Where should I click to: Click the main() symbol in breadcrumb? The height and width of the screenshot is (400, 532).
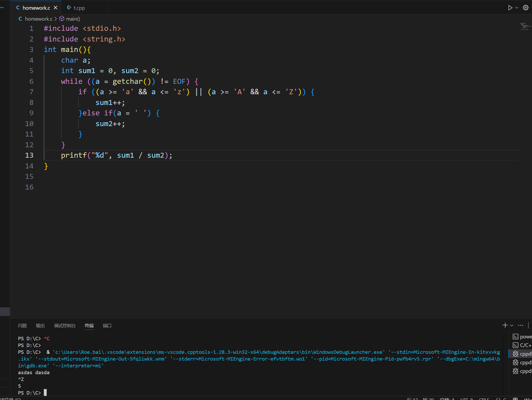click(x=73, y=19)
